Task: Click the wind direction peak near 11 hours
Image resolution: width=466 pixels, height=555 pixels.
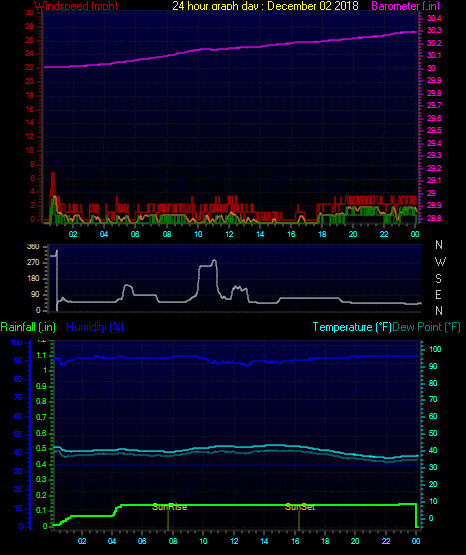Action: [214, 261]
